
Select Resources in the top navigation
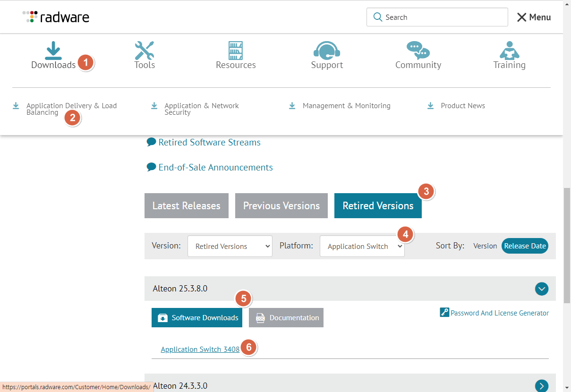(x=236, y=65)
